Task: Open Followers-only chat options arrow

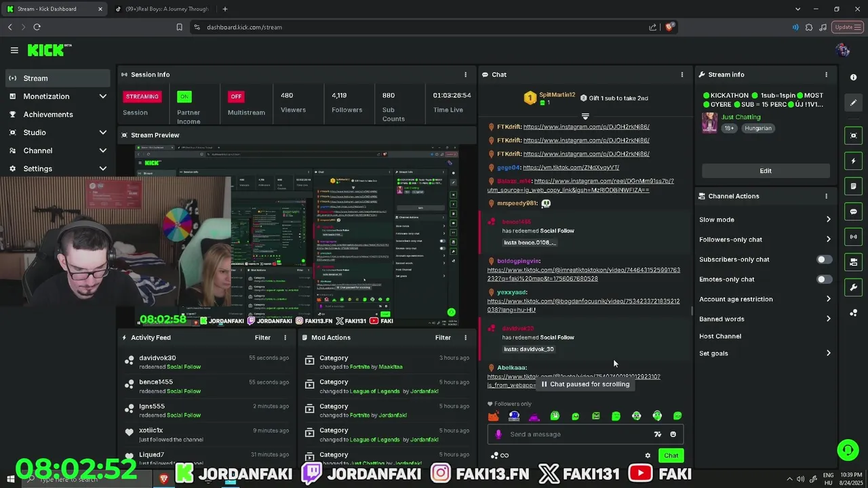Action: point(828,239)
